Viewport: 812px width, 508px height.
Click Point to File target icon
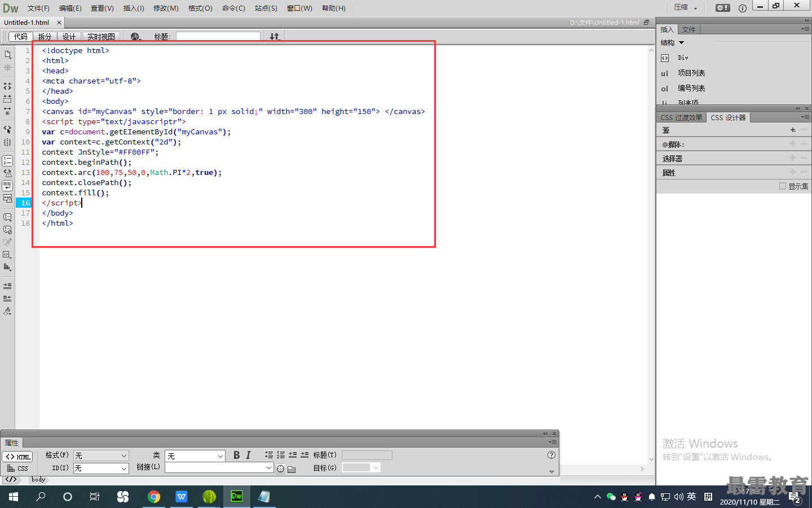(x=281, y=468)
